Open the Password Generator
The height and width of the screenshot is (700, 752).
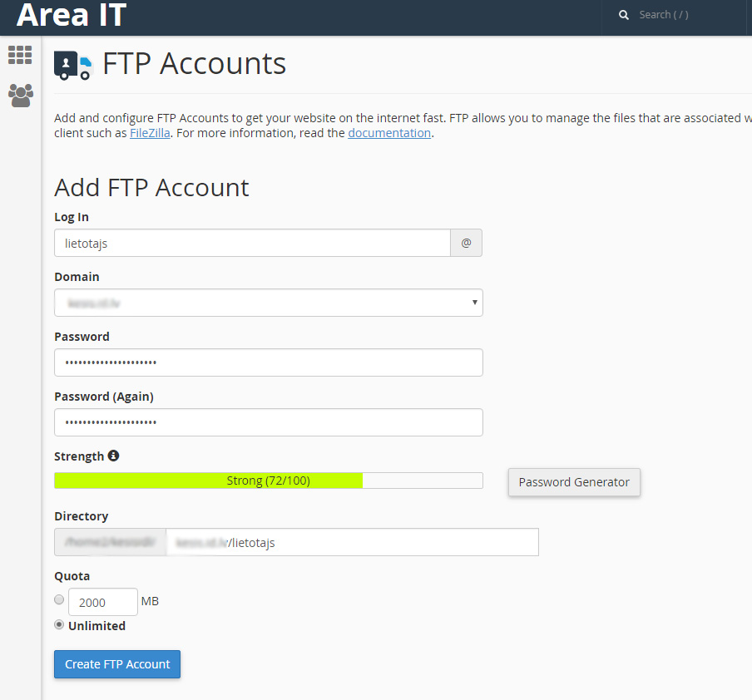[573, 482]
